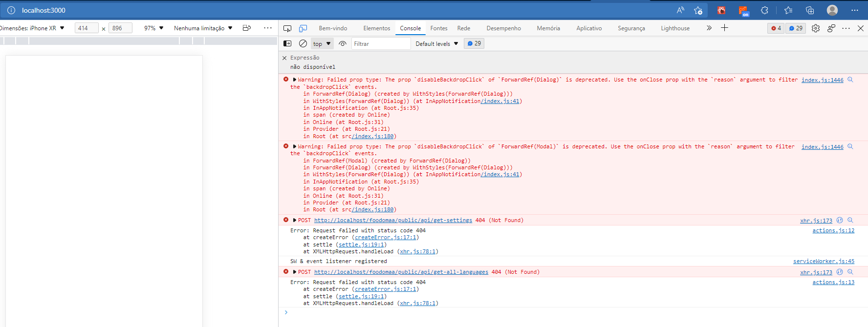Viewport: 868px width, 327px height.
Task: Switch to the Rede tab
Action: [x=464, y=28]
